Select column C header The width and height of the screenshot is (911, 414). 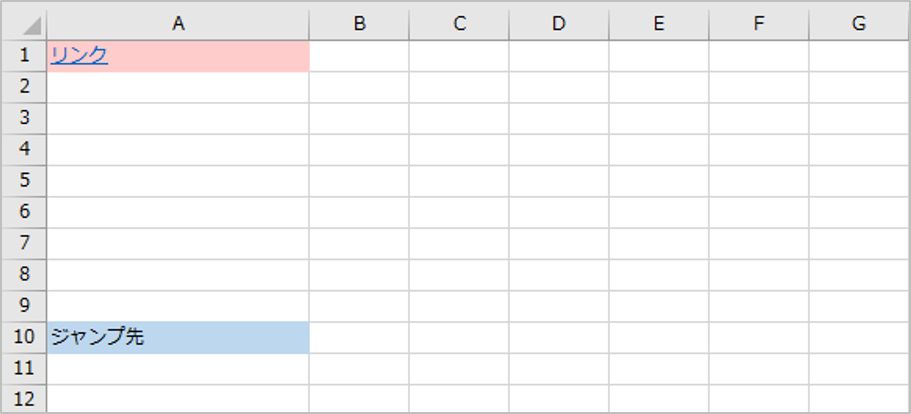coord(459,23)
